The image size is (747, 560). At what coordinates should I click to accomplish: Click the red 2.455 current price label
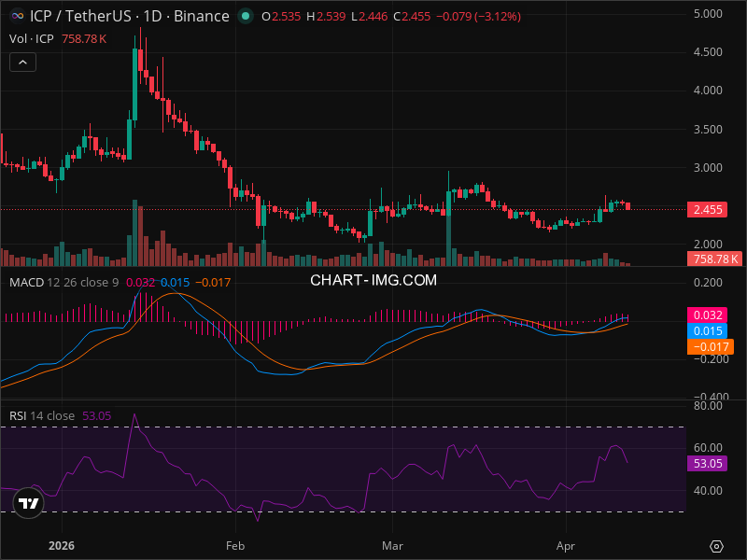(x=707, y=209)
